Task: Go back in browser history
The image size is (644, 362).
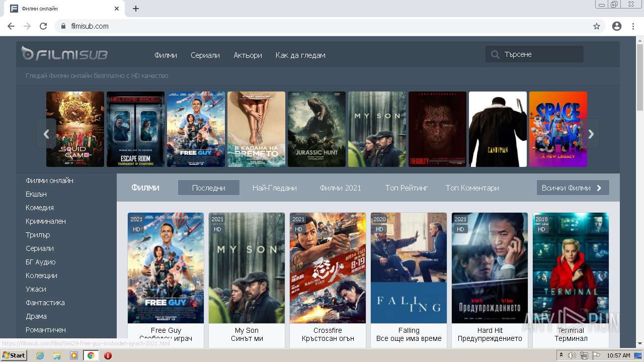Action: pyautogui.click(x=11, y=26)
